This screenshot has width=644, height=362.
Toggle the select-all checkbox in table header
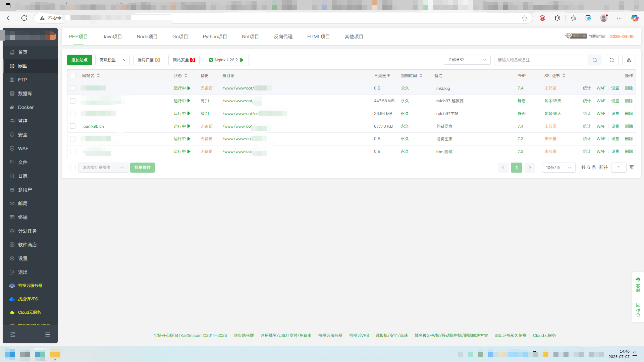pyautogui.click(x=73, y=76)
